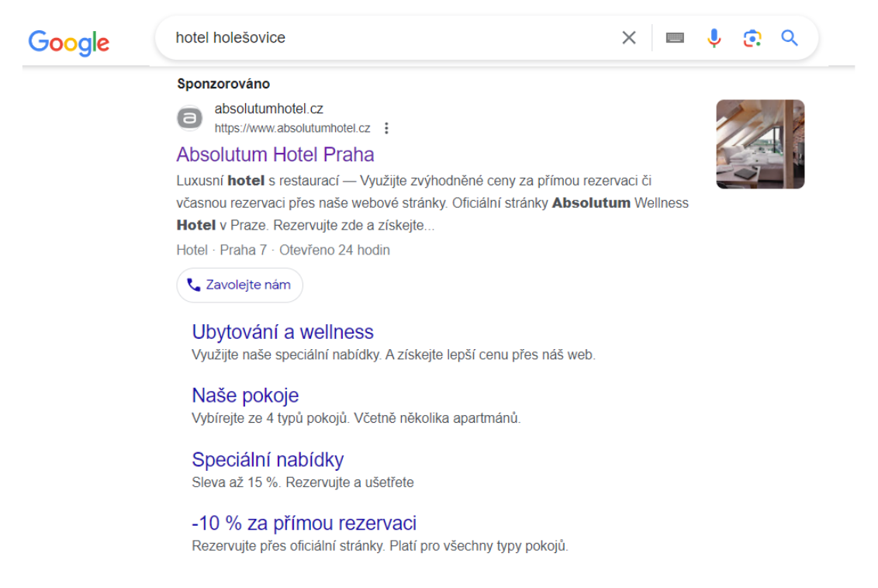Select the "Speciální nabídky" sitelink
This screenshot has height=588, width=878.
coord(268,459)
